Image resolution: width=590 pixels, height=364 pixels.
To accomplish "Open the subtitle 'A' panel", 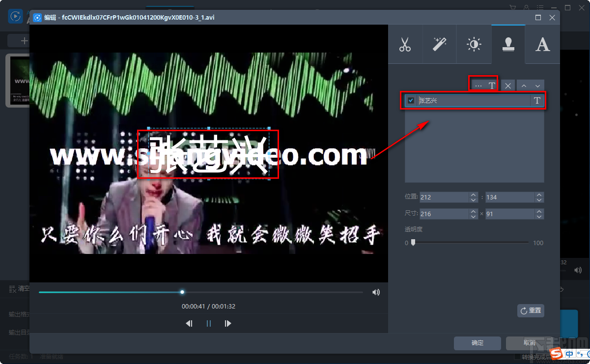I will (x=542, y=44).
